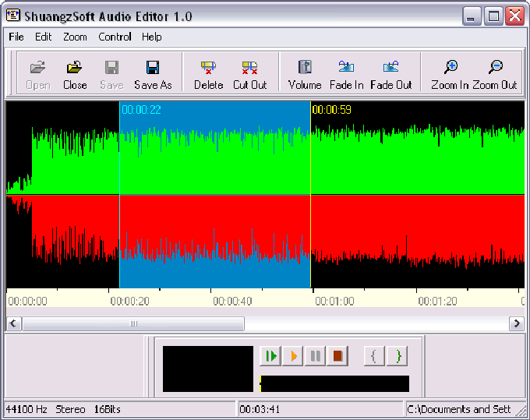530x420 pixels.
Task: Set selection end with right brace button
Action: coord(397,356)
